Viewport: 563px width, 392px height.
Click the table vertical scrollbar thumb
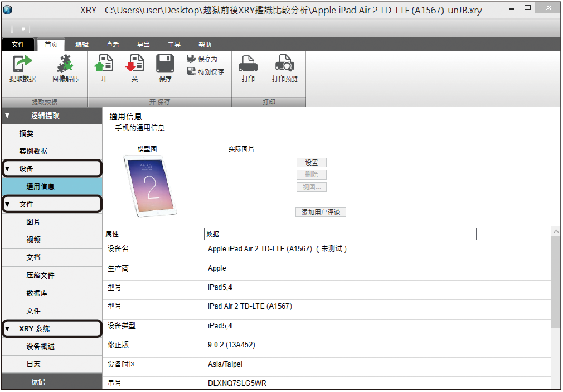pos(556,282)
